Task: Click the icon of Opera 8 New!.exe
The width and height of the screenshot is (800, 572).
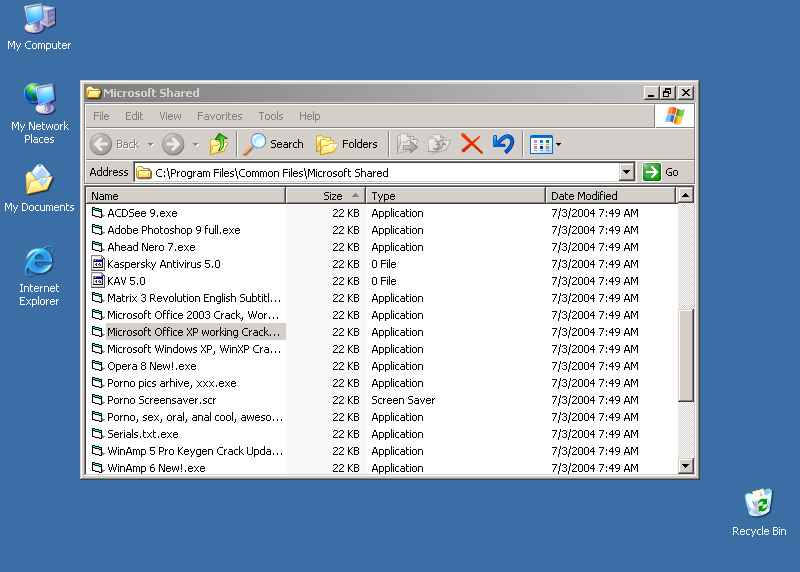Action: click(97, 366)
